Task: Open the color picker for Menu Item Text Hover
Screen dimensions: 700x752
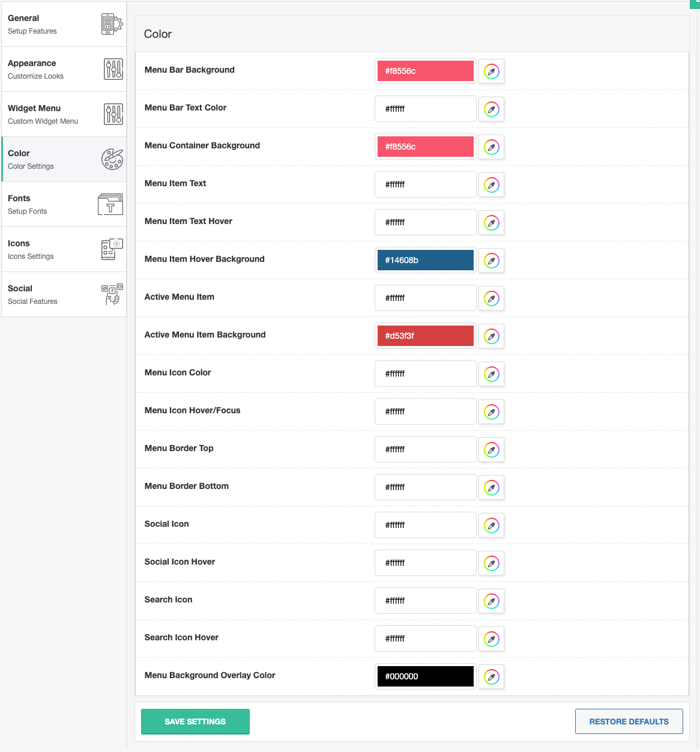Action: click(491, 222)
